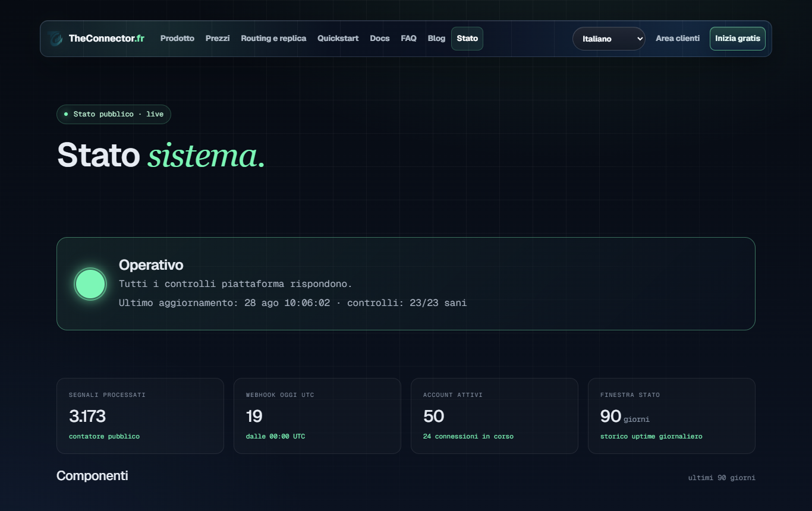Open the Italiano language dropdown
The height and width of the screenshot is (511, 812).
point(609,39)
